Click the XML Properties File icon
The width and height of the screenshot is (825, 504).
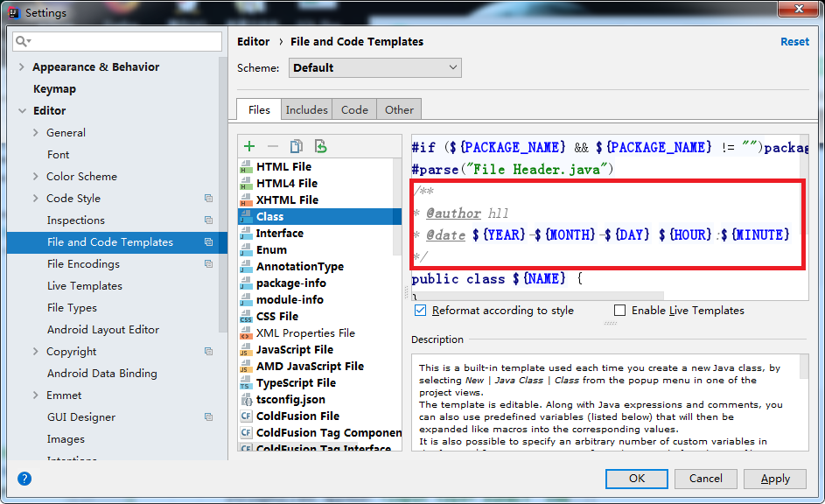[246, 333]
